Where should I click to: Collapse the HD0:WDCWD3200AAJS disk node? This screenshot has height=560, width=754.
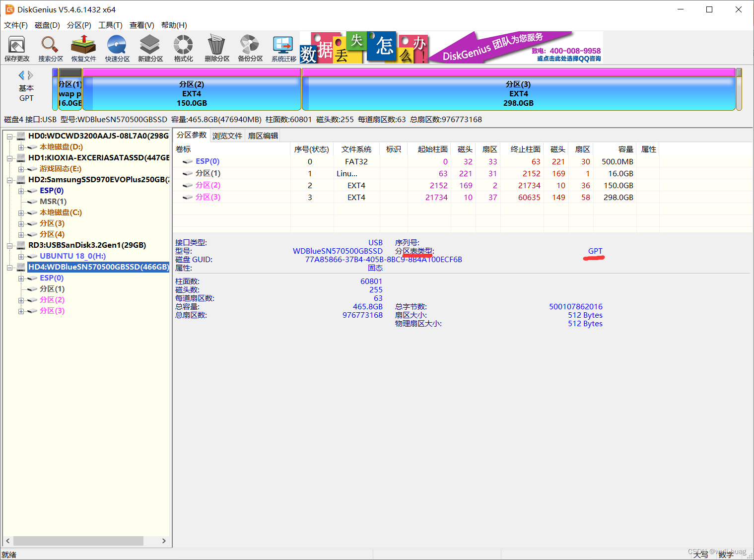(x=9, y=136)
